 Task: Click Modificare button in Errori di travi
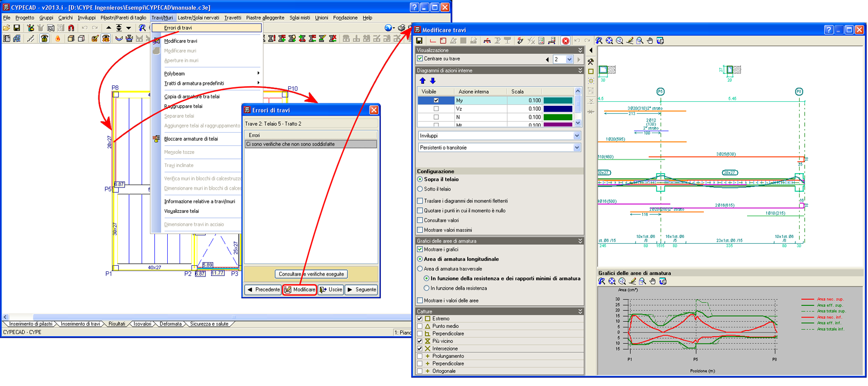coord(300,290)
